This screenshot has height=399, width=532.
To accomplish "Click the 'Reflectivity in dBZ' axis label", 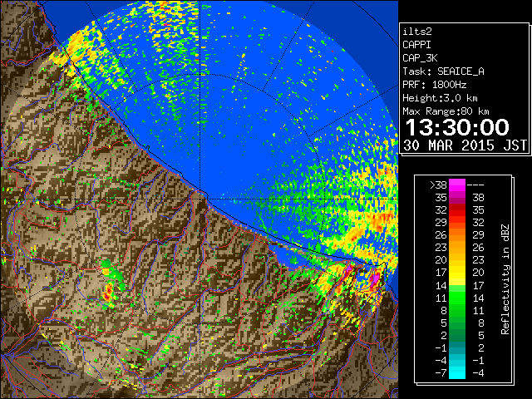I will click(x=505, y=279).
